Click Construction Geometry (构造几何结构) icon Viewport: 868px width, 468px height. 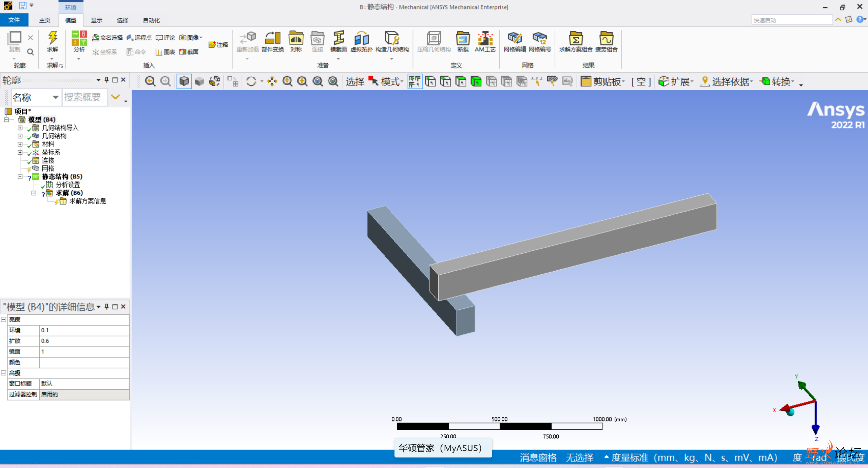point(392,42)
